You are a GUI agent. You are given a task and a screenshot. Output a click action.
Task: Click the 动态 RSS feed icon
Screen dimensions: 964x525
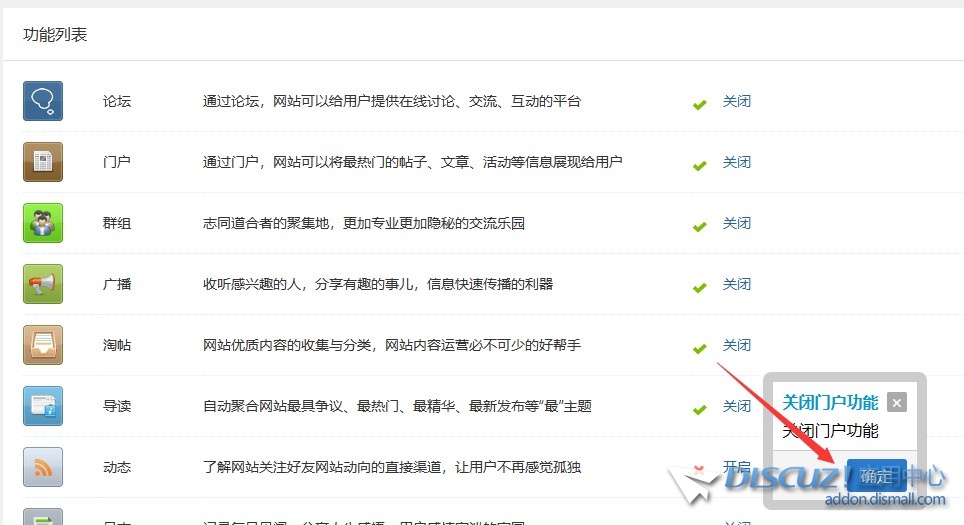click(x=43, y=467)
